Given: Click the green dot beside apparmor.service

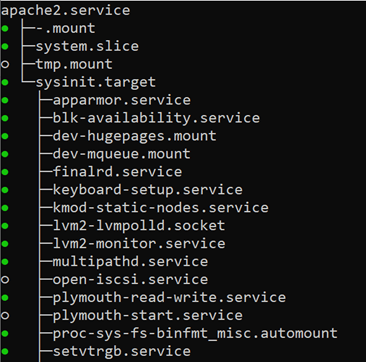Looking at the screenshot, I should tap(5, 100).
